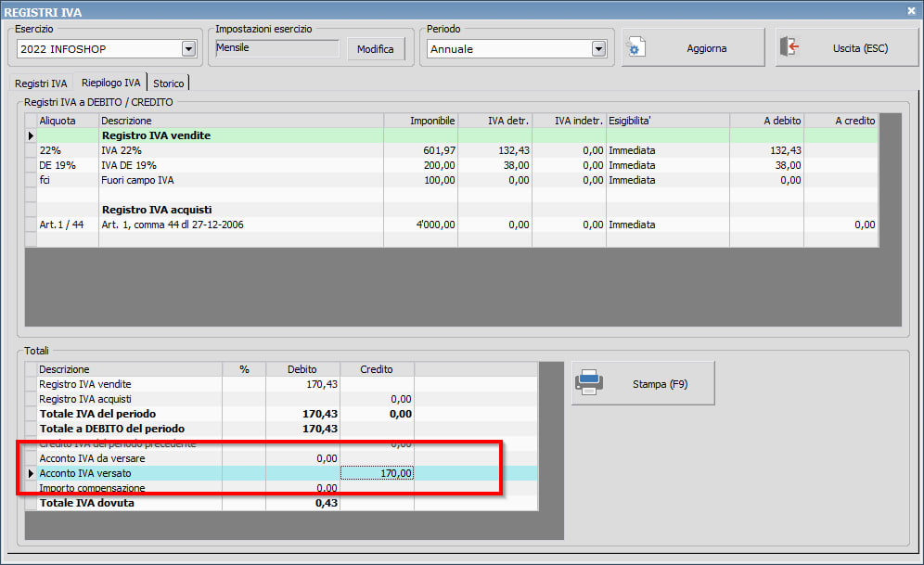Click the printer icon for Stampa
Screen dimensions: 924x565
click(x=589, y=383)
